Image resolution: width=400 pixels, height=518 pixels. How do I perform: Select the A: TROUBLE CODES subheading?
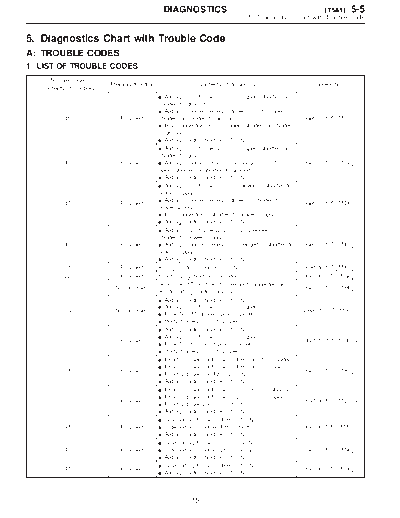pyautogui.click(x=73, y=53)
